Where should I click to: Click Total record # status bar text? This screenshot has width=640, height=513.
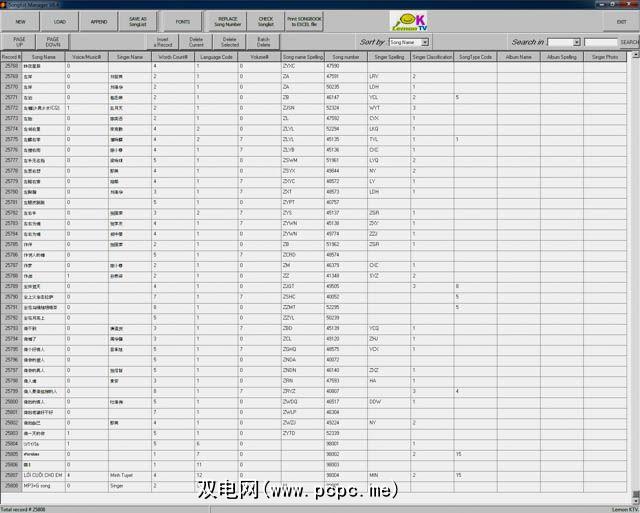coord(23,509)
